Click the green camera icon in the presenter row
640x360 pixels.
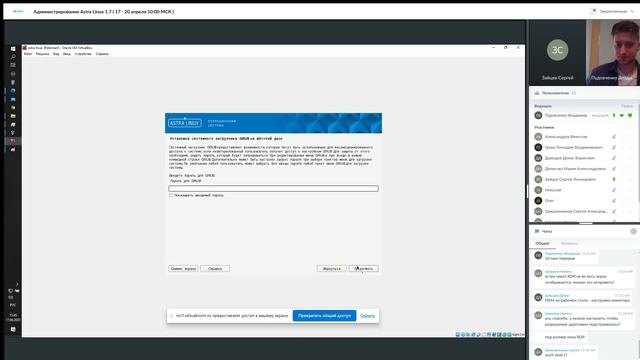click(622, 116)
